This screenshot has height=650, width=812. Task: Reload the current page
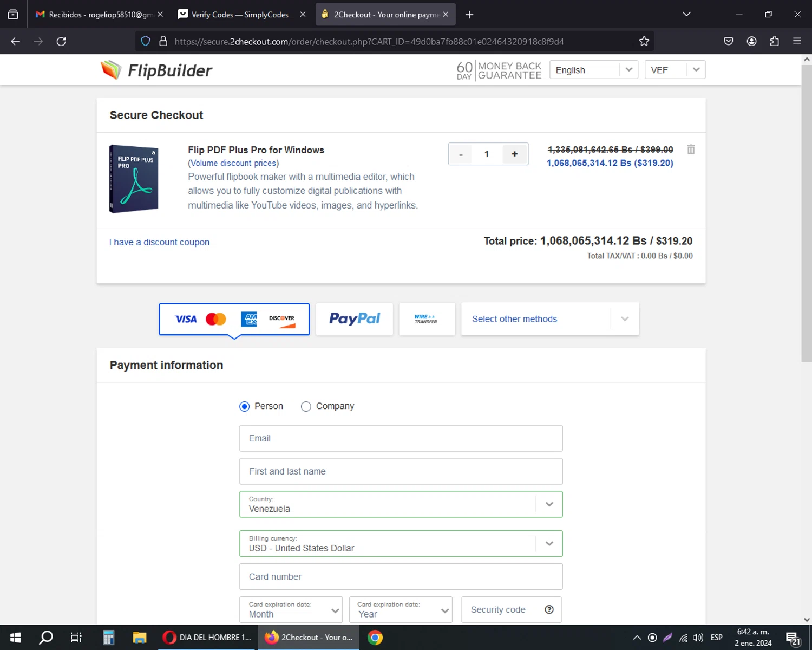click(x=61, y=41)
